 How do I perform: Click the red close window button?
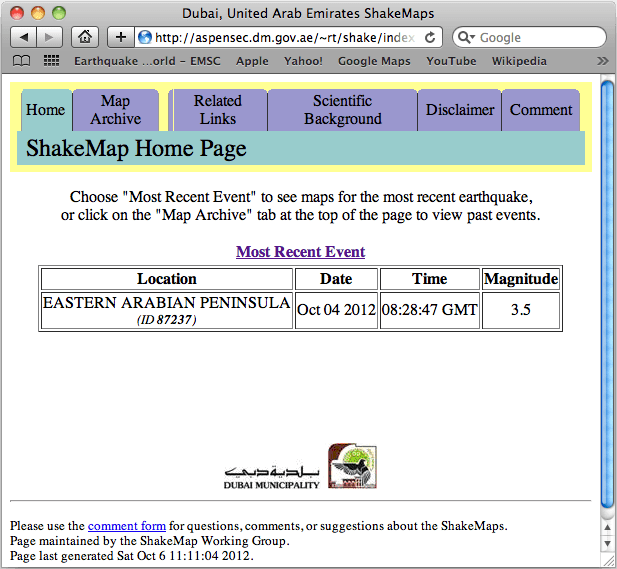17,13
